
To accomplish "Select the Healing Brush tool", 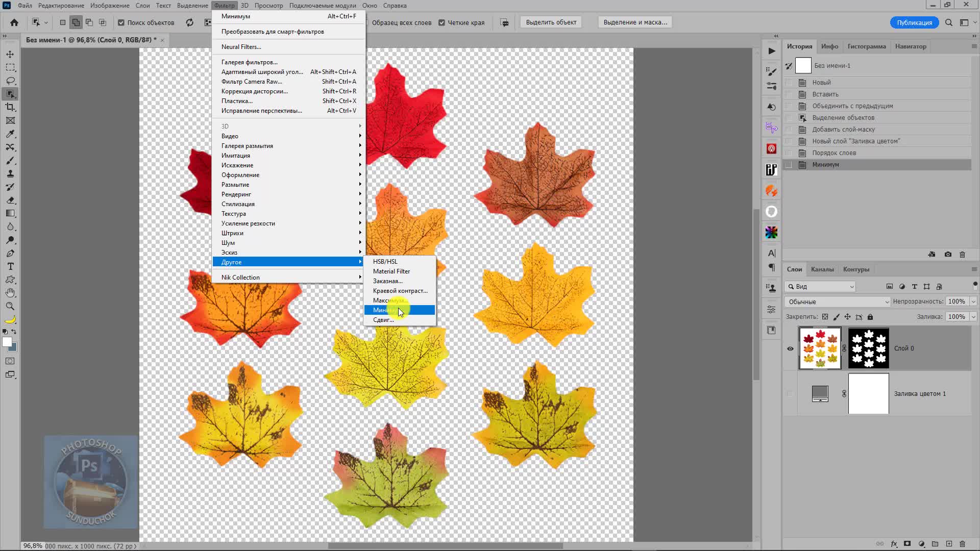I will point(10,146).
